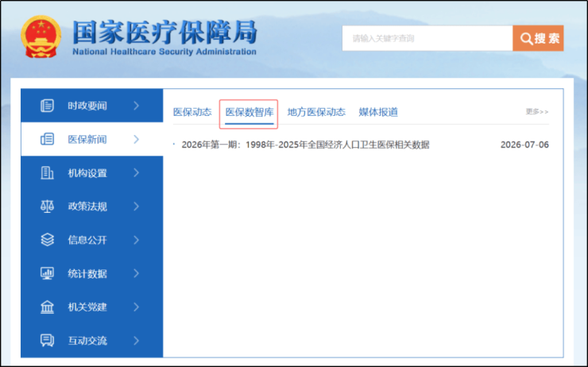Open the 互动交流 menu label

87,341
